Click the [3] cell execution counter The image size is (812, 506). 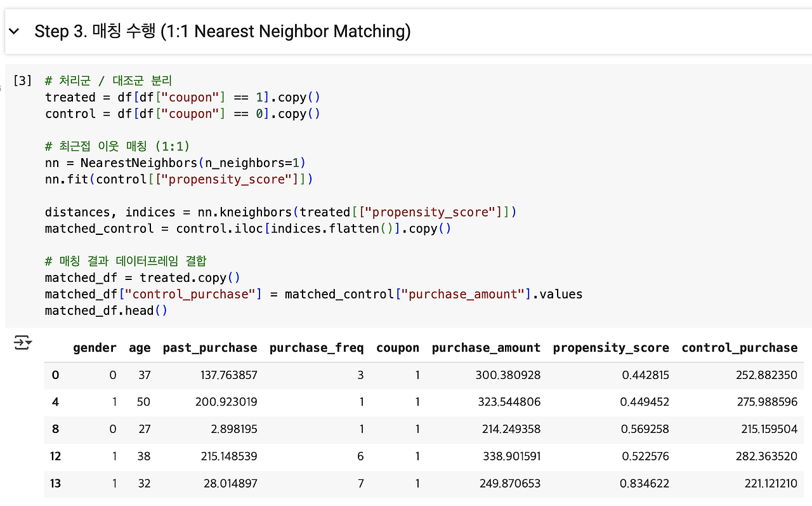pos(22,81)
